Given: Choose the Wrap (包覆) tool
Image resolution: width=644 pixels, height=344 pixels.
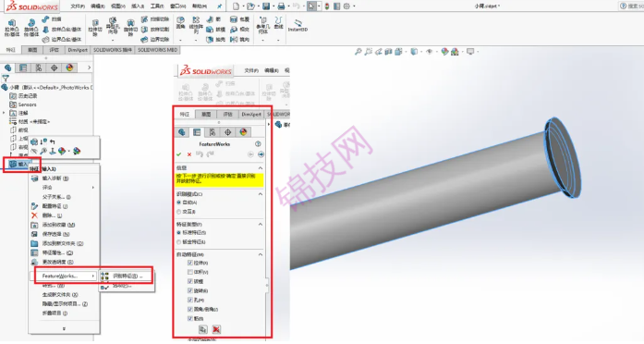Looking at the screenshot, I should (x=240, y=19).
